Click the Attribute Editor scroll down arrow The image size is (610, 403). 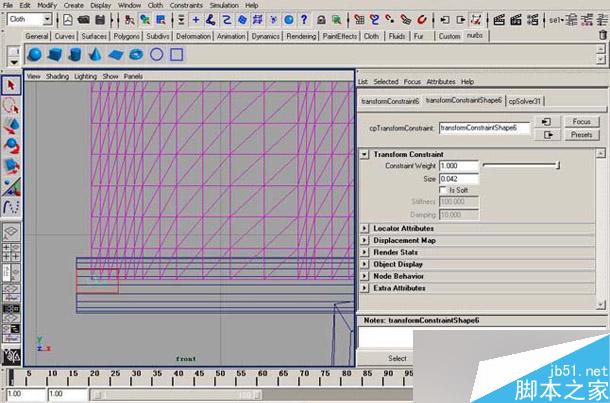[x=601, y=305]
